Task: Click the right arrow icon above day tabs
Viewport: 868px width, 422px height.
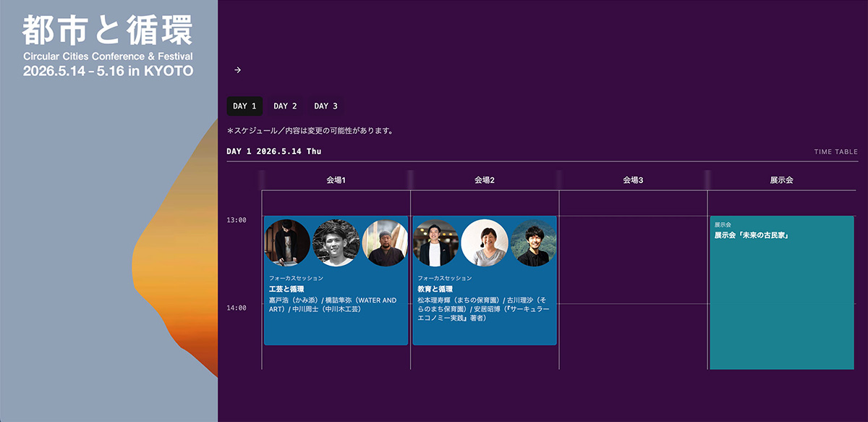Action: (x=237, y=70)
